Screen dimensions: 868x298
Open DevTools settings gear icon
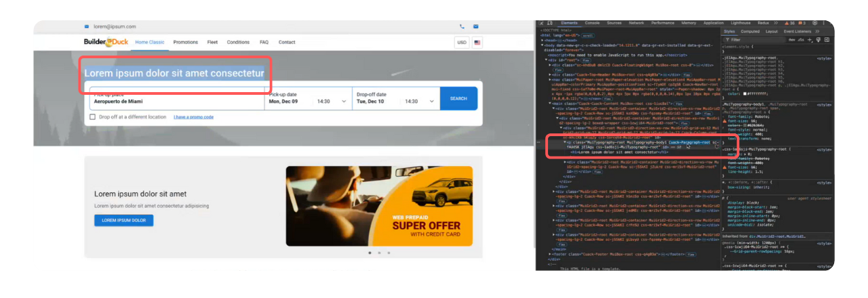tap(814, 23)
